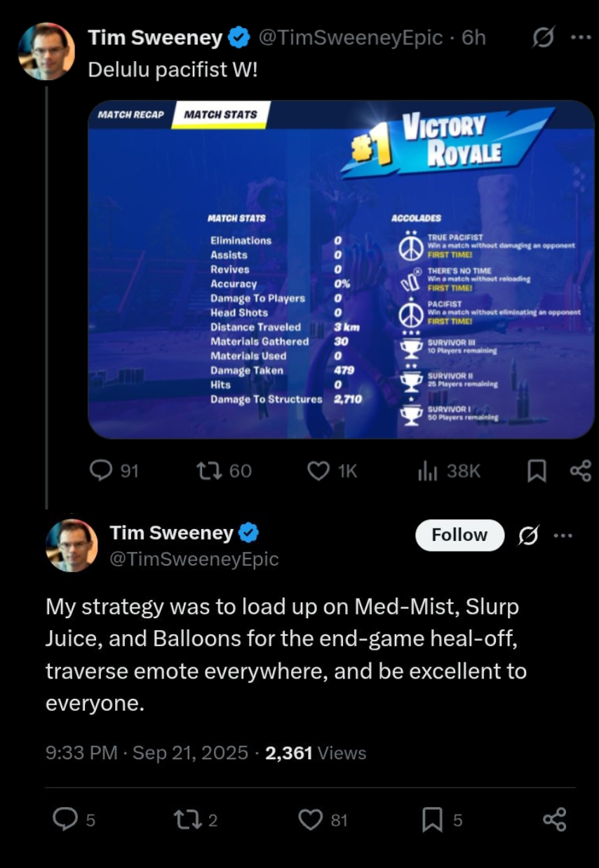Like the strategy tweet with 81 likes

tap(323, 820)
